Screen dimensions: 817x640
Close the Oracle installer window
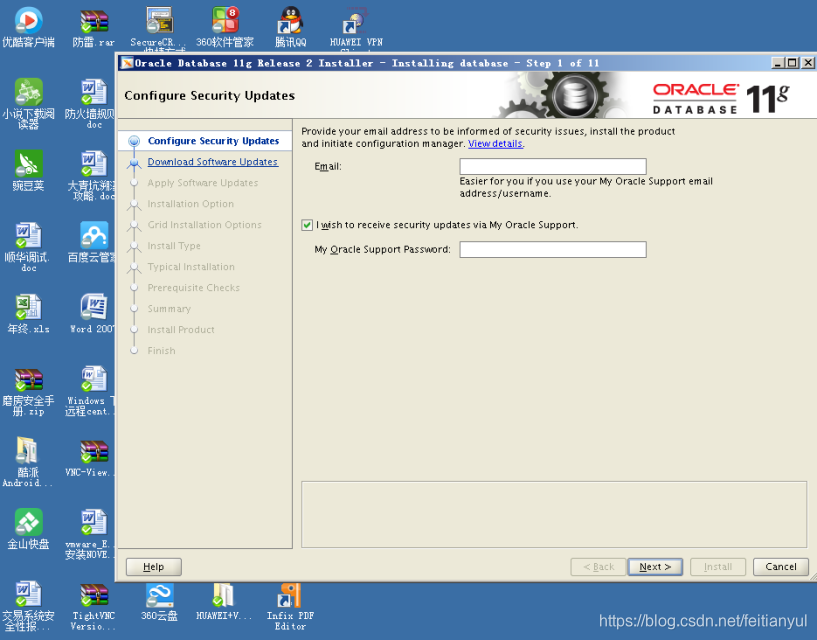(807, 63)
